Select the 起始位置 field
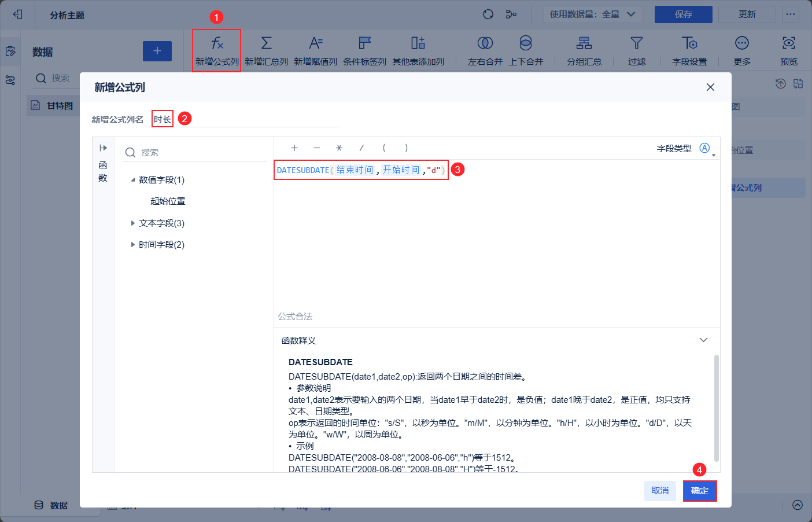This screenshot has height=522, width=812. (x=168, y=201)
